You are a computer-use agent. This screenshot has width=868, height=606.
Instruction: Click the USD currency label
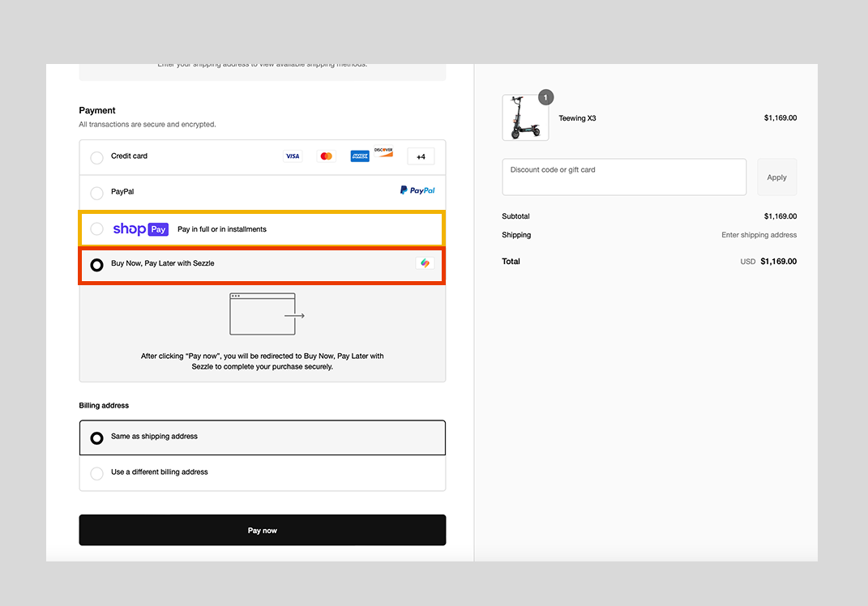(x=748, y=262)
